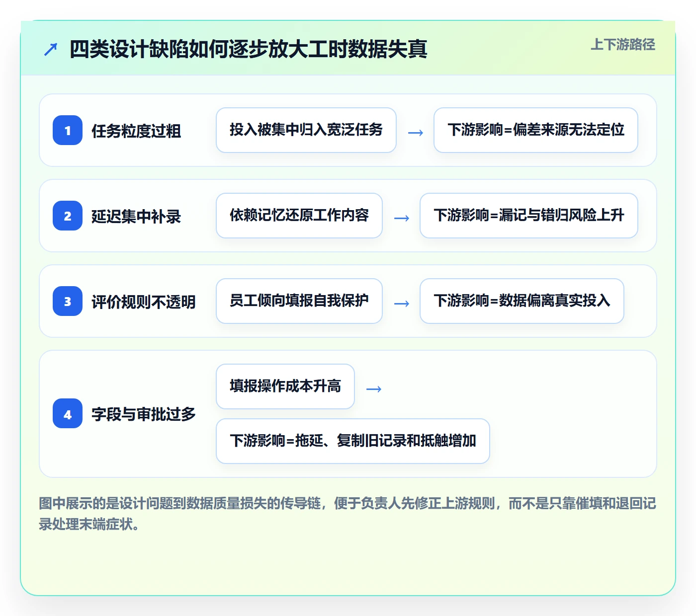
Task: Select the 字段与审批过多 row label
Action: point(144,414)
